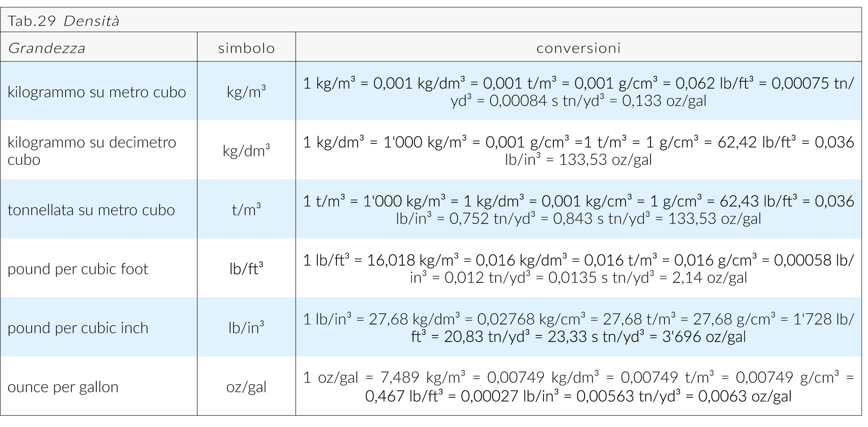Select the simbolo column header
This screenshot has width=868, height=427.
[246, 48]
